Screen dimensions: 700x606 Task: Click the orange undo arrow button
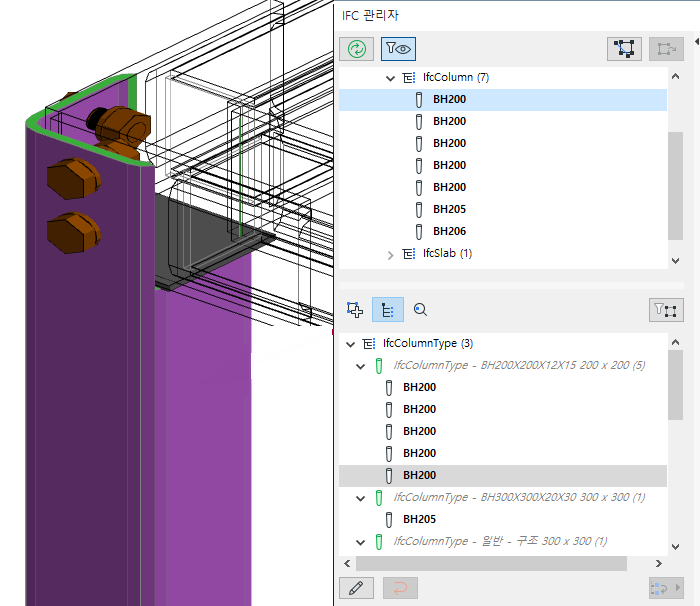pos(400,588)
